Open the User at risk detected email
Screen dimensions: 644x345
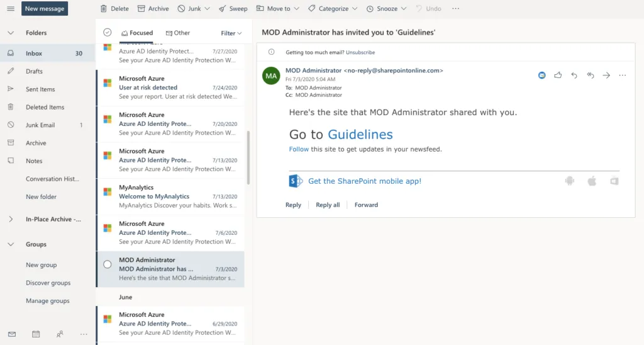(171, 88)
